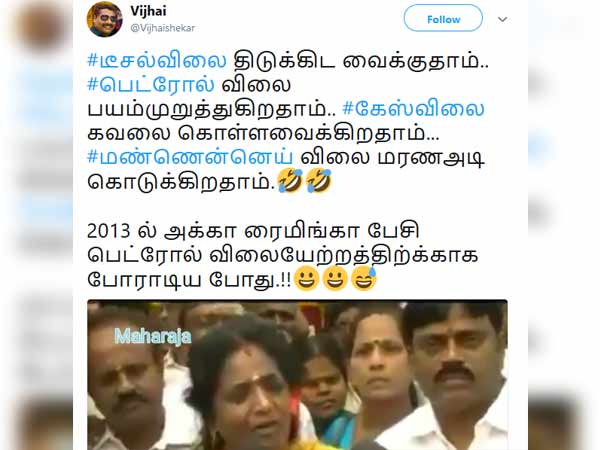Open the #மண்ணென்னெய் hashtag
The height and width of the screenshot is (450, 600).
point(190,158)
